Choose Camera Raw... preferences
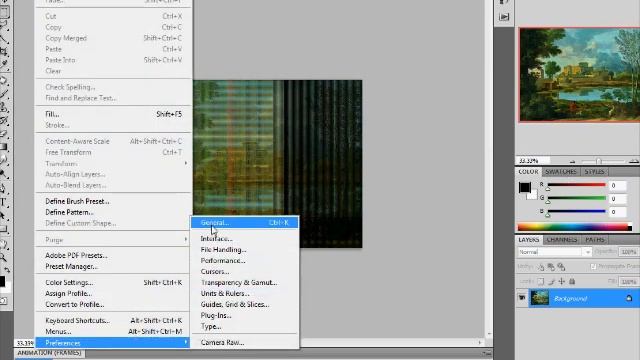 [x=222, y=343]
